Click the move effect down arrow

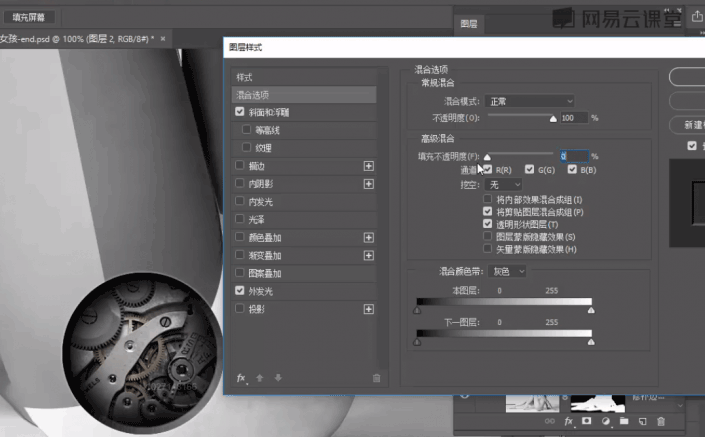coord(278,378)
